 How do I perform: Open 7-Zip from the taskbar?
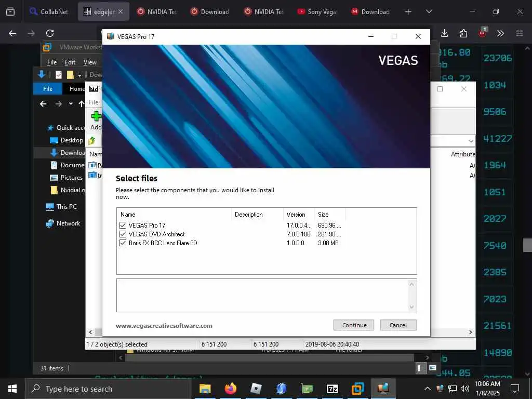(332, 389)
